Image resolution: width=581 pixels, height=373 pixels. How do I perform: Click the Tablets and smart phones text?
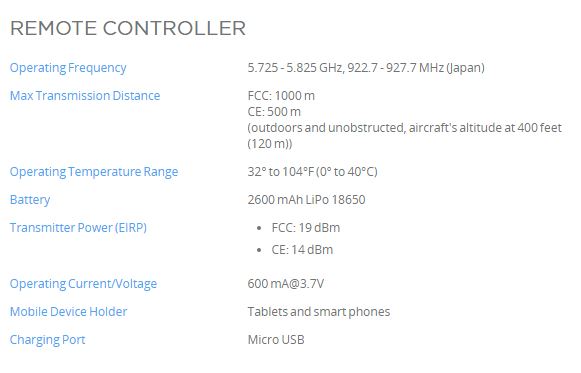(x=319, y=312)
